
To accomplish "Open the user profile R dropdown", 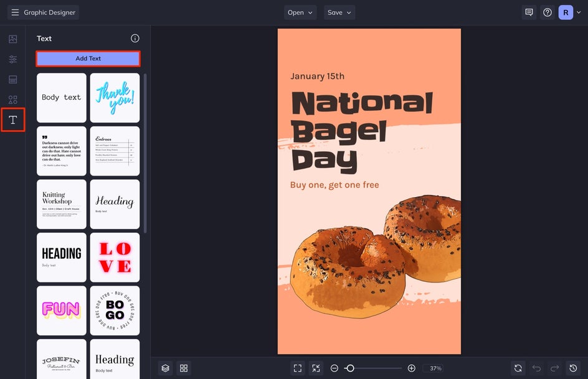I will pos(569,12).
